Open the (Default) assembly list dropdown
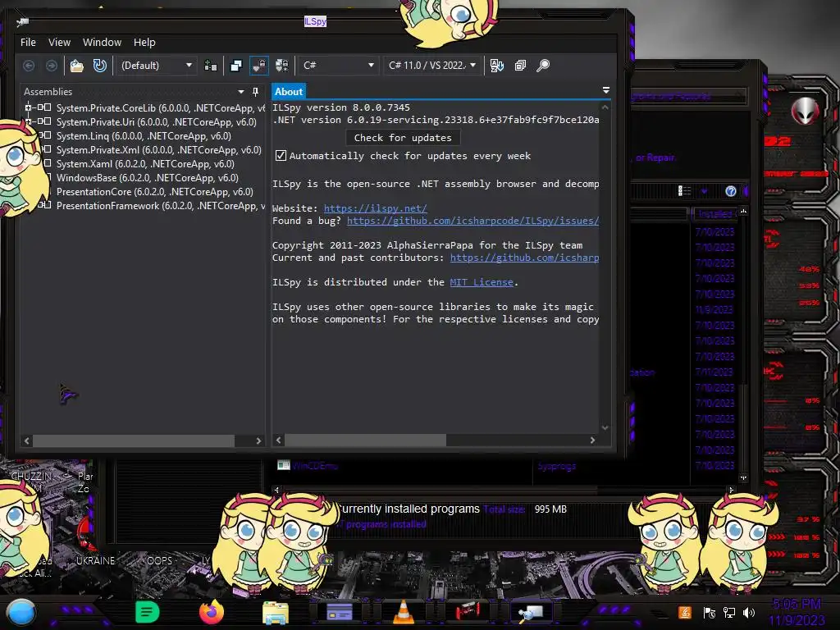The height and width of the screenshot is (630, 840). pyautogui.click(x=156, y=66)
